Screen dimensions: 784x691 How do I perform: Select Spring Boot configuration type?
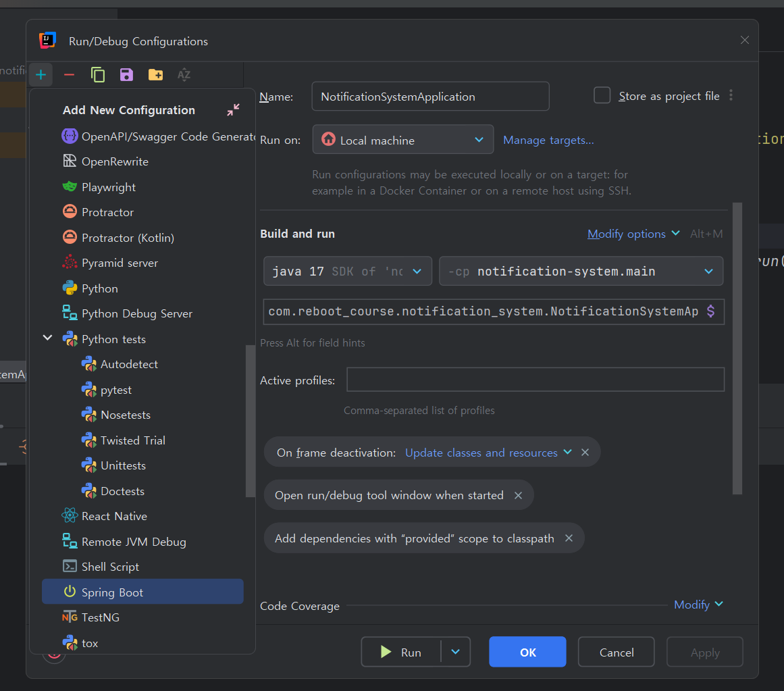(143, 592)
